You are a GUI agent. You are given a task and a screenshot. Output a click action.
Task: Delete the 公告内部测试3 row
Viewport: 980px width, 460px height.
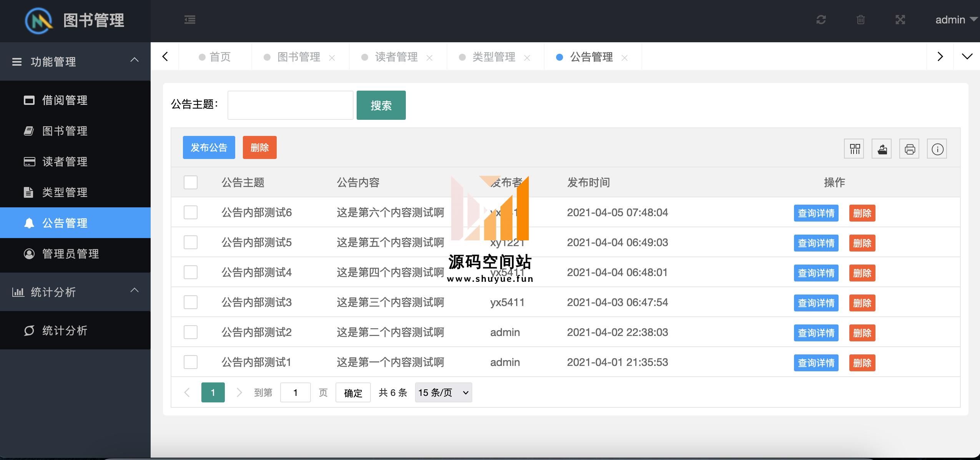point(862,303)
